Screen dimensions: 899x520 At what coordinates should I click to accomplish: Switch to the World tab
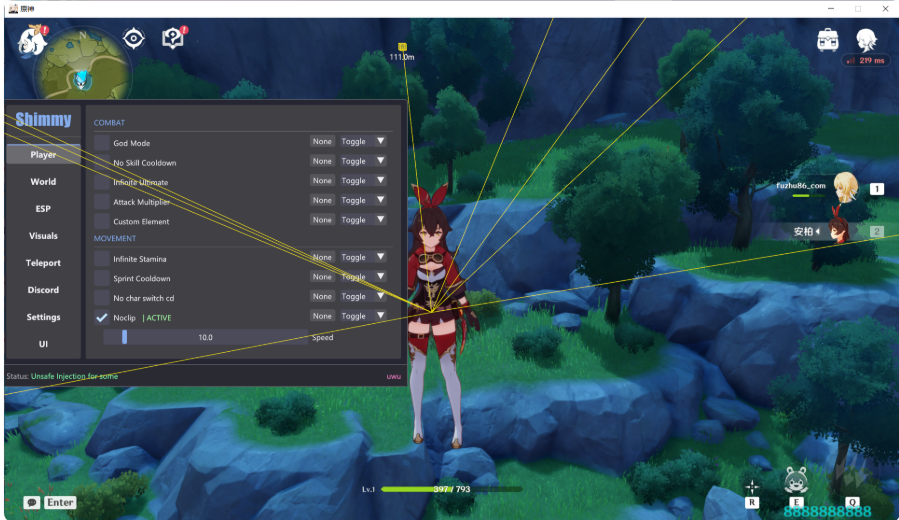pos(43,181)
